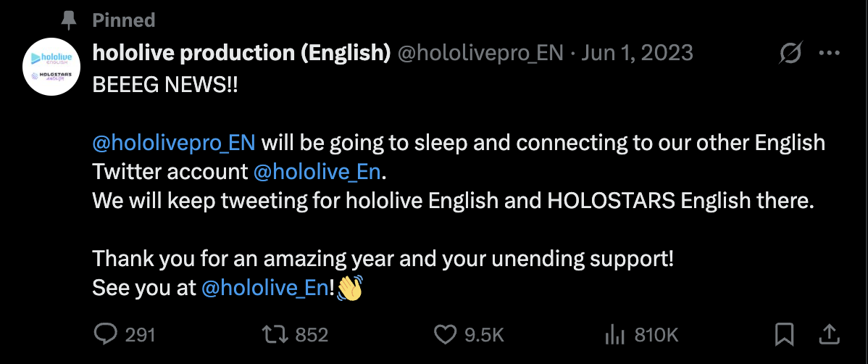
Task: Like the tweet with the heart icon
Action: (444, 334)
